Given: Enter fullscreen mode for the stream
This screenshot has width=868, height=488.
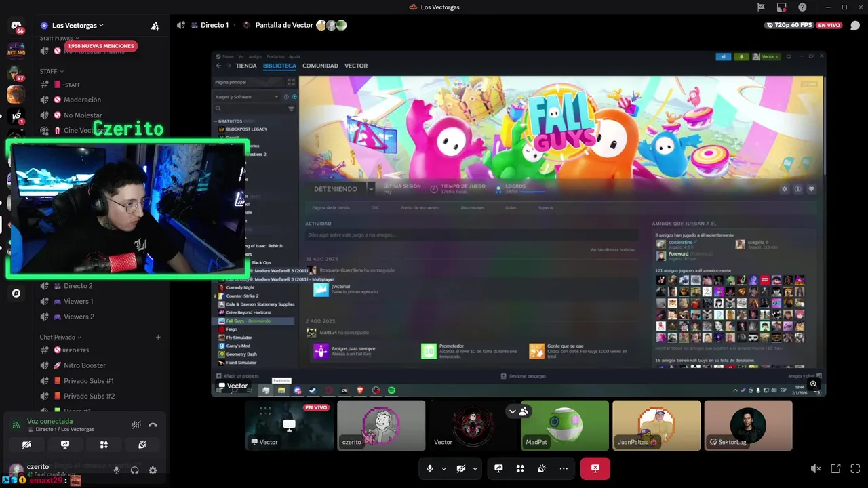Looking at the screenshot, I should click(855, 468).
